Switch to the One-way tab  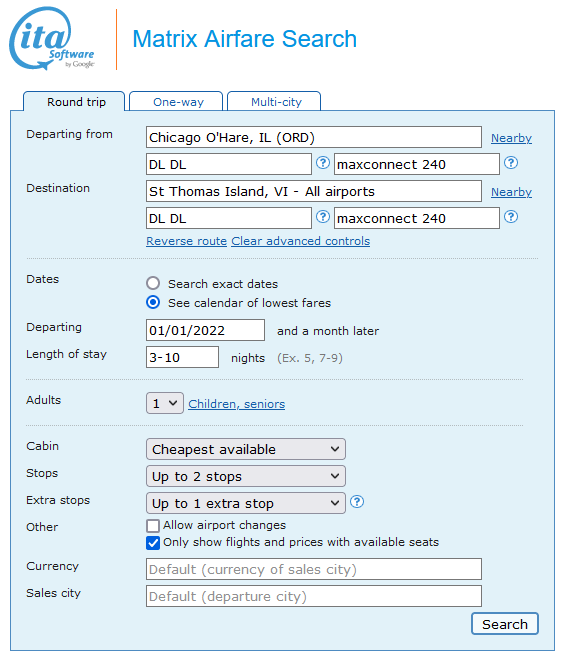pos(176,101)
